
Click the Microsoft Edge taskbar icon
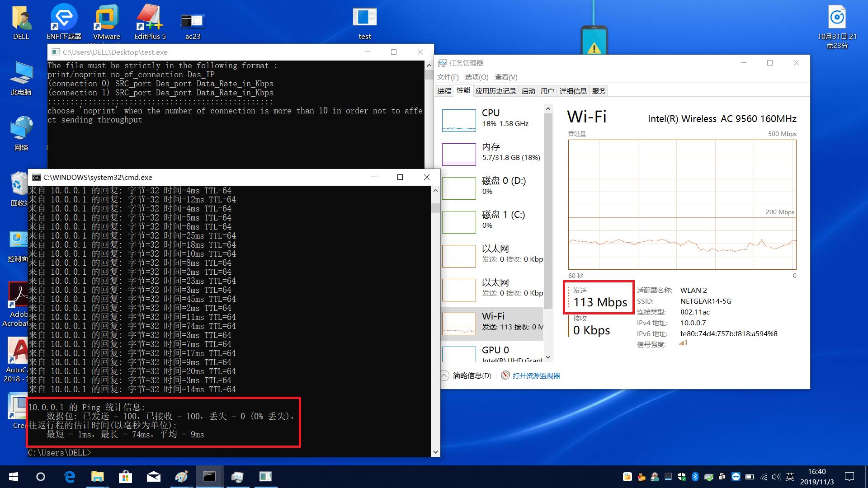(x=69, y=477)
